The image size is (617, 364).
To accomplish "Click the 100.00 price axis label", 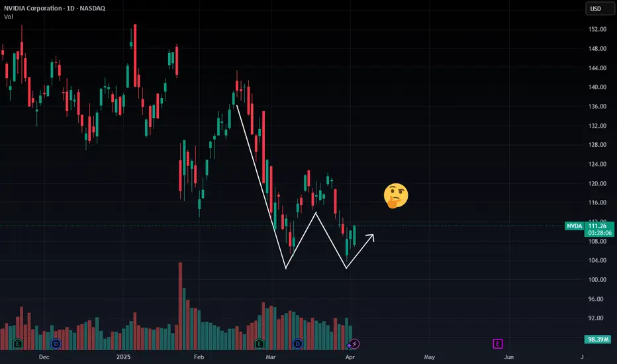I will [597, 279].
